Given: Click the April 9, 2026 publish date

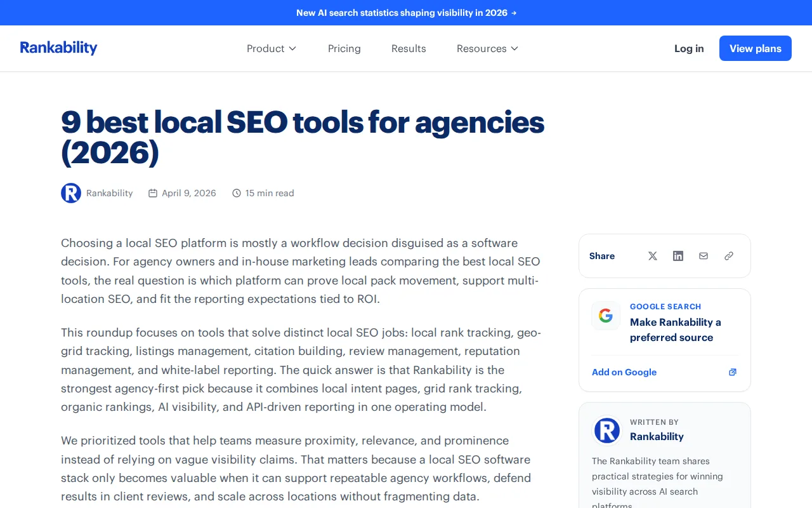Looking at the screenshot, I should pyautogui.click(x=189, y=193).
